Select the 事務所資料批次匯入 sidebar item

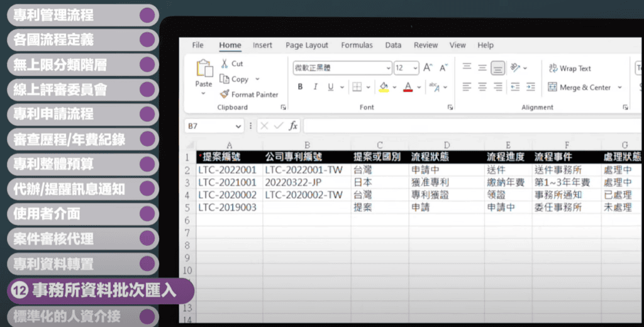97,291
